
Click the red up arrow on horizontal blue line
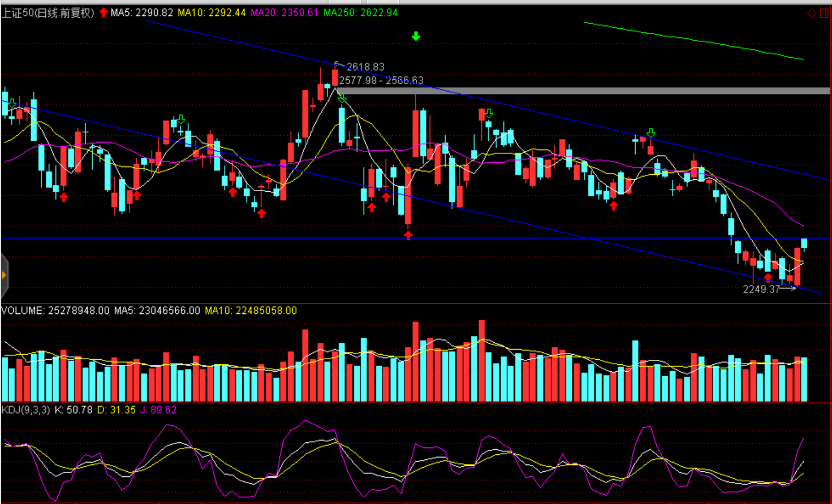pyautogui.click(x=408, y=235)
